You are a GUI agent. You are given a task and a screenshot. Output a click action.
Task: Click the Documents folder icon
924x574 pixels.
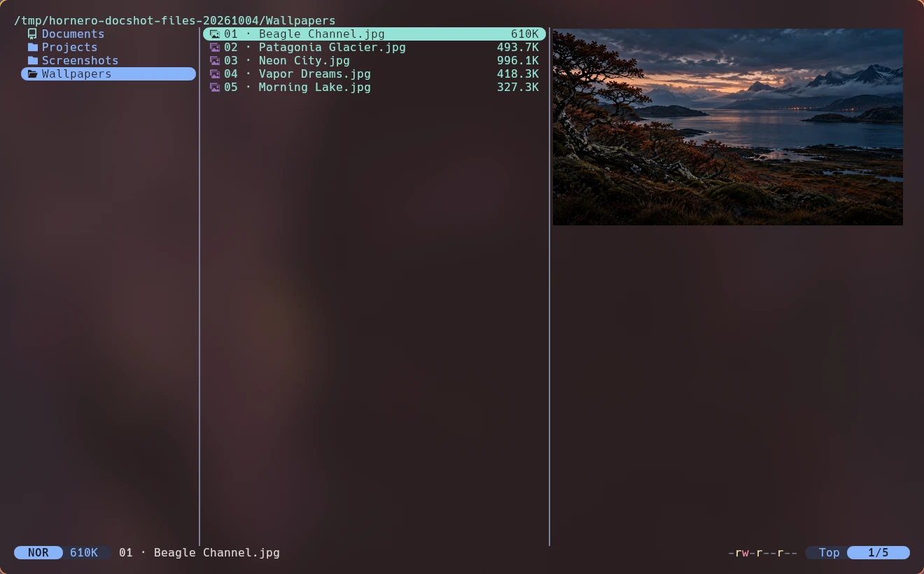coord(32,34)
